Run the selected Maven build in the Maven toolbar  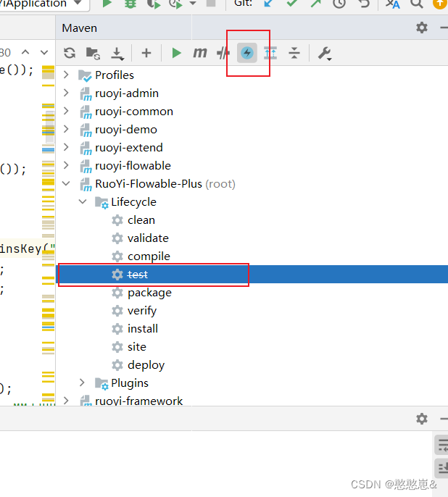click(x=176, y=53)
